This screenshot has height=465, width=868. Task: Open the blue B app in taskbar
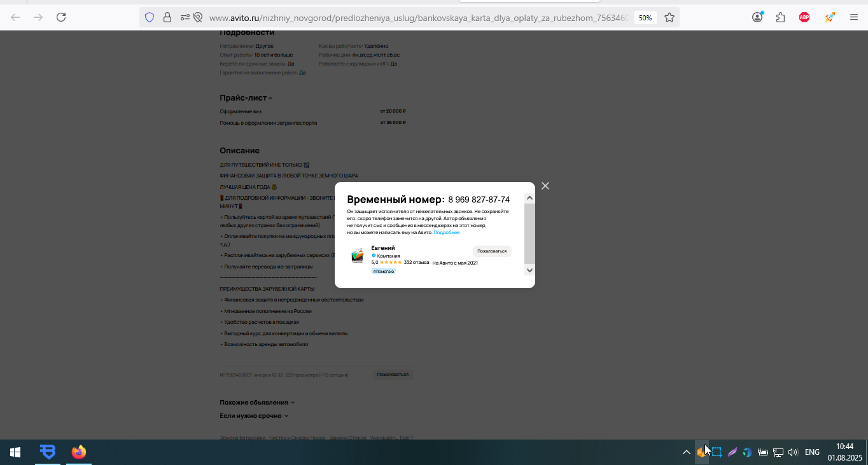point(48,452)
